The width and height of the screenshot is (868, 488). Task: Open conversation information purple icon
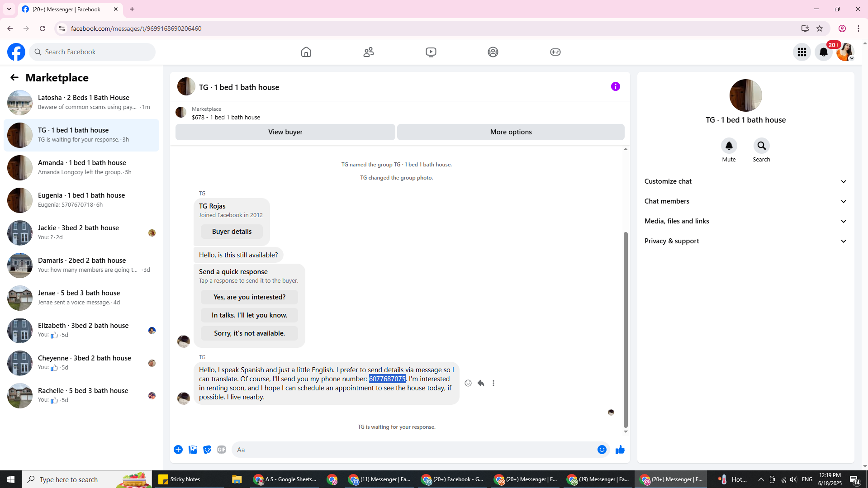(616, 86)
